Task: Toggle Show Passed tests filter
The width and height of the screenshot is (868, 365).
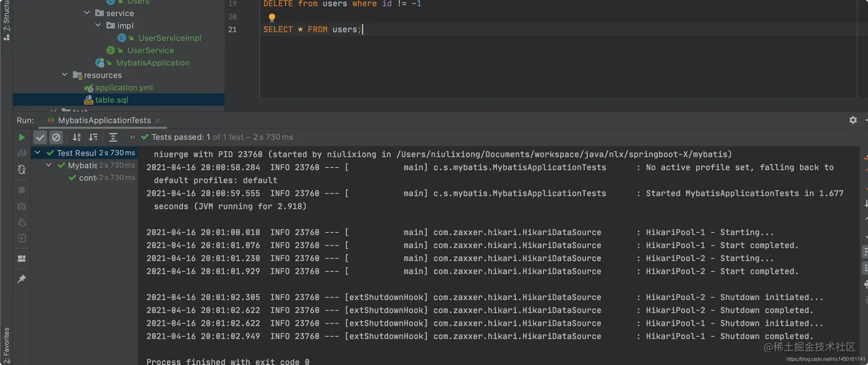Action: [40, 137]
